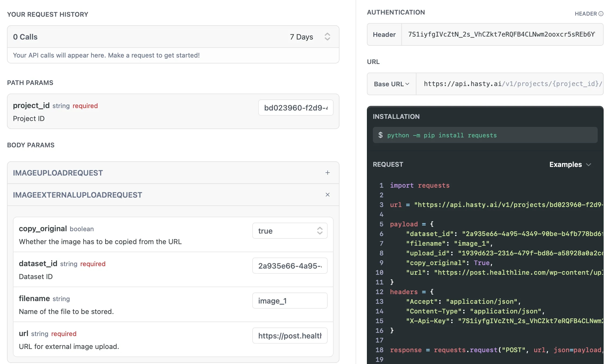Click the HEADER info icon

pos(601,14)
